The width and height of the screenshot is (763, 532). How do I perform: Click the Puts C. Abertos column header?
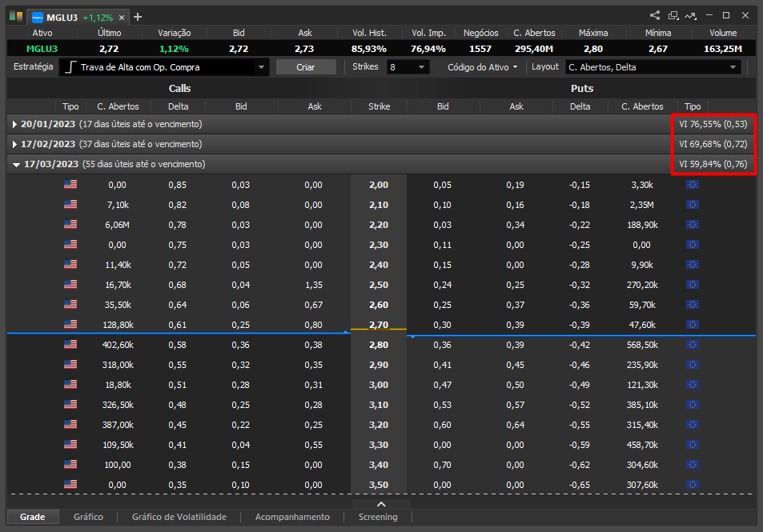point(642,106)
